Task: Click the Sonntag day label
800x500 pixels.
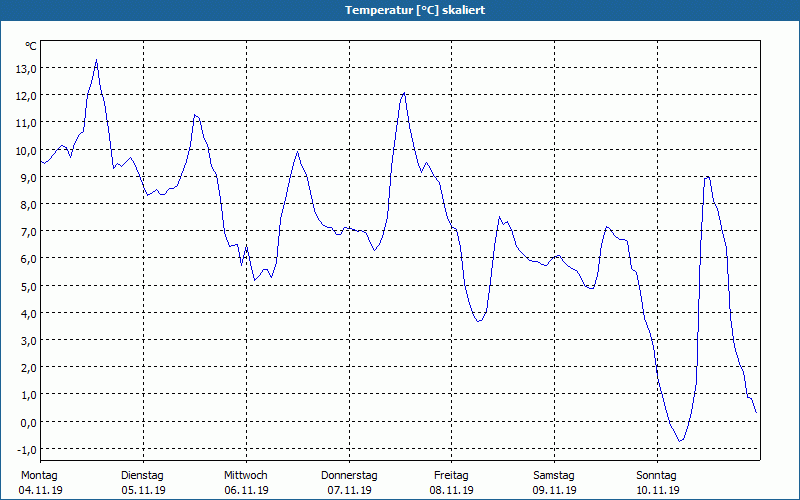Action: coord(657,476)
